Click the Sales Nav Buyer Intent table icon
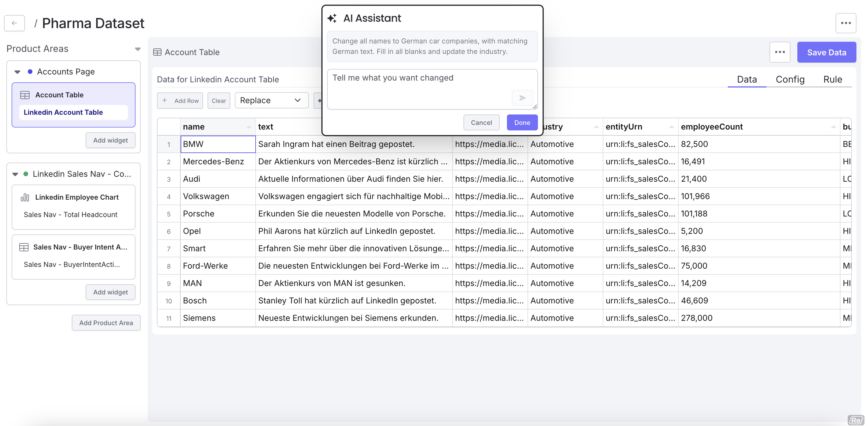 [24, 247]
